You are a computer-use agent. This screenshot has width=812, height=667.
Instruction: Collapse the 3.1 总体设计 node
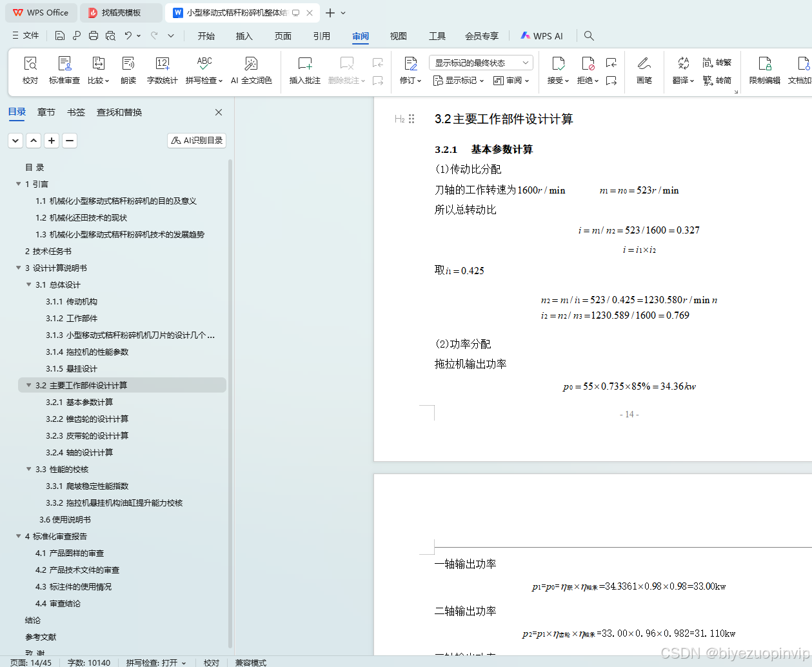pos(28,284)
